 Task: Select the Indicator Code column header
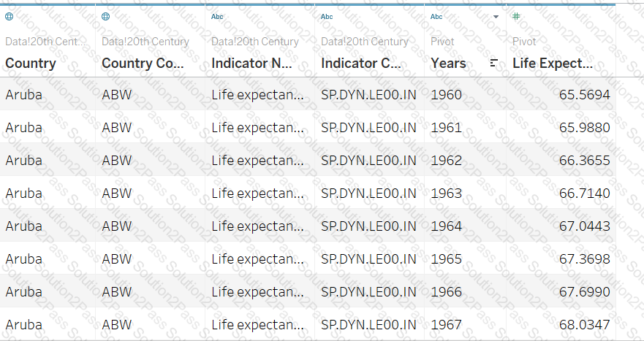pyautogui.click(x=361, y=64)
